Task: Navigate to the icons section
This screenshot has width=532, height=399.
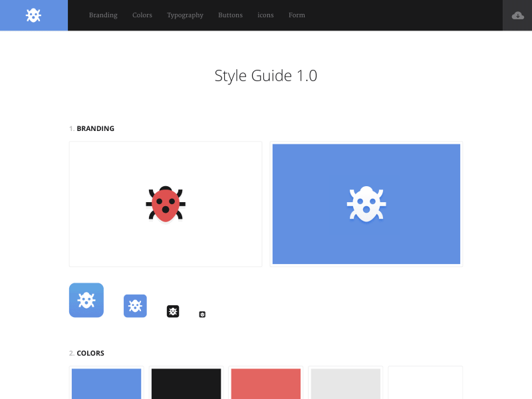Action: 265,15
